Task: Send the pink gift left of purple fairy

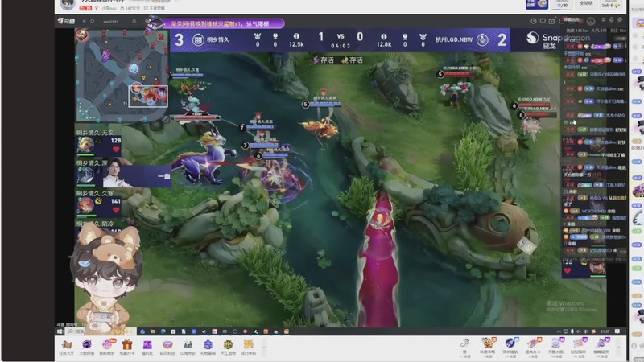Action: (x=578, y=347)
